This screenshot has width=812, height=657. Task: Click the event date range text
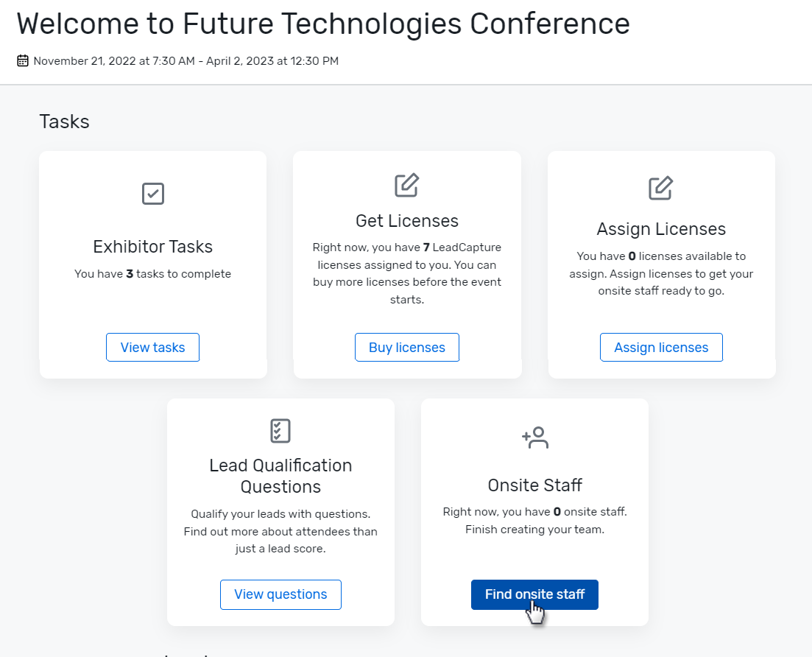click(x=186, y=61)
